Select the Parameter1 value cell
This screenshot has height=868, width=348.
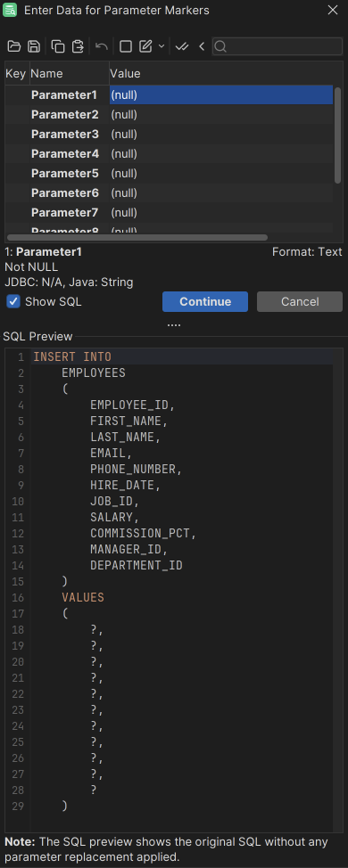[x=221, y=94]
